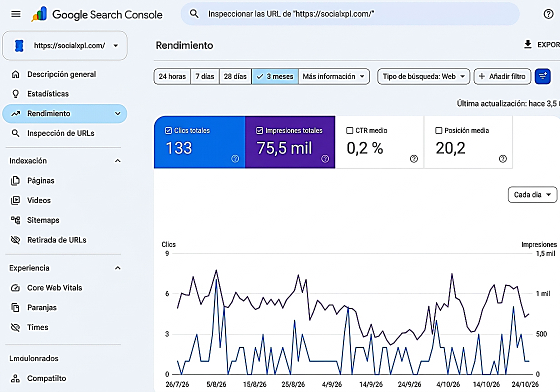The width and height of the screenshot is (560, 392).
Task: Open help icon in CTR medio card
Action: coord(414,159)
